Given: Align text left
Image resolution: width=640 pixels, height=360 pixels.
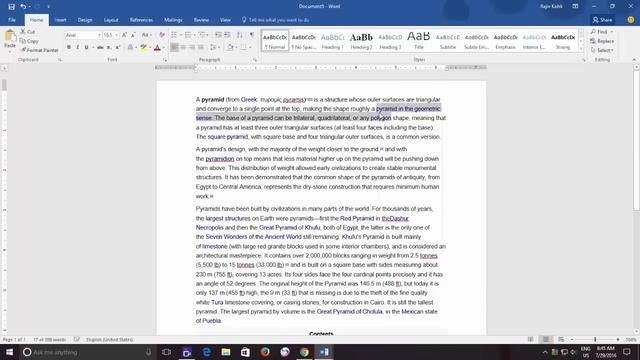Looking at the screenshot, I should click(x=174, y=47).
